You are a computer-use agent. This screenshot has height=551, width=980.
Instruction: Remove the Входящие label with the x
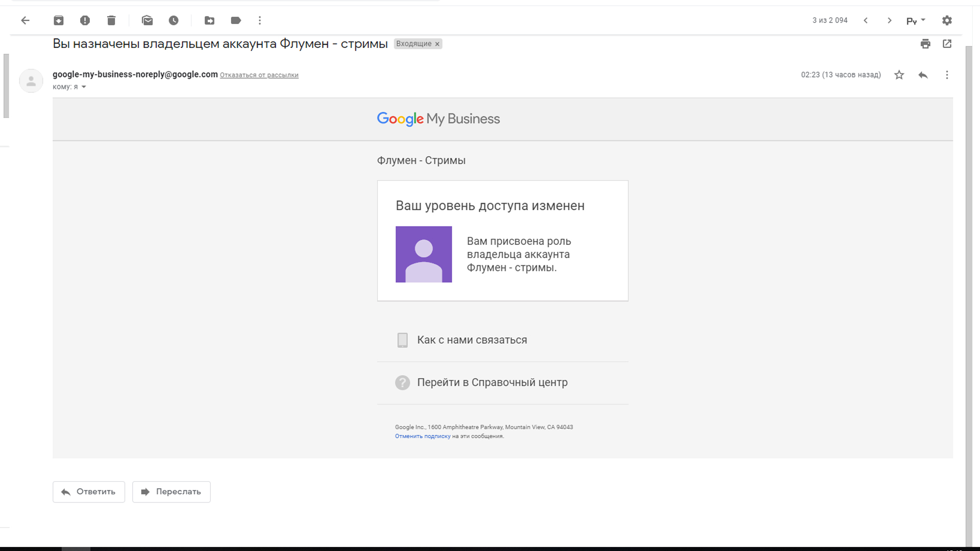tap(437, 44)
